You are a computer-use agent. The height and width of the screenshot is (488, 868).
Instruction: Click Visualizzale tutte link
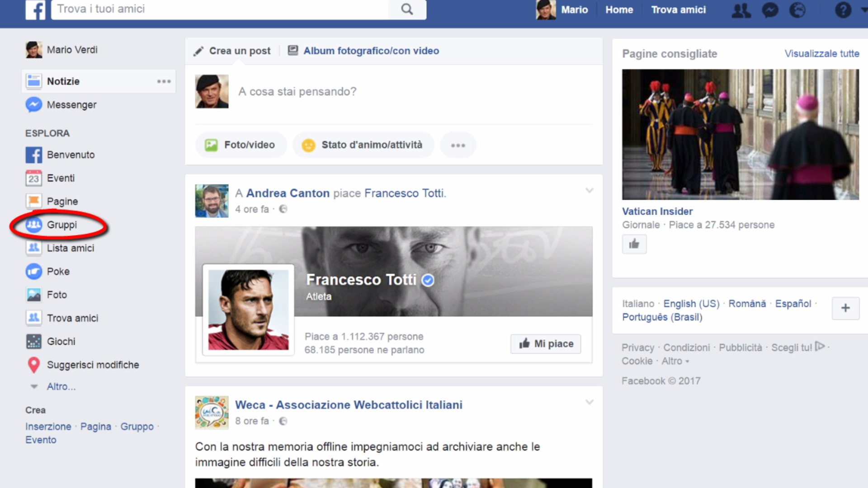[821, 54]
